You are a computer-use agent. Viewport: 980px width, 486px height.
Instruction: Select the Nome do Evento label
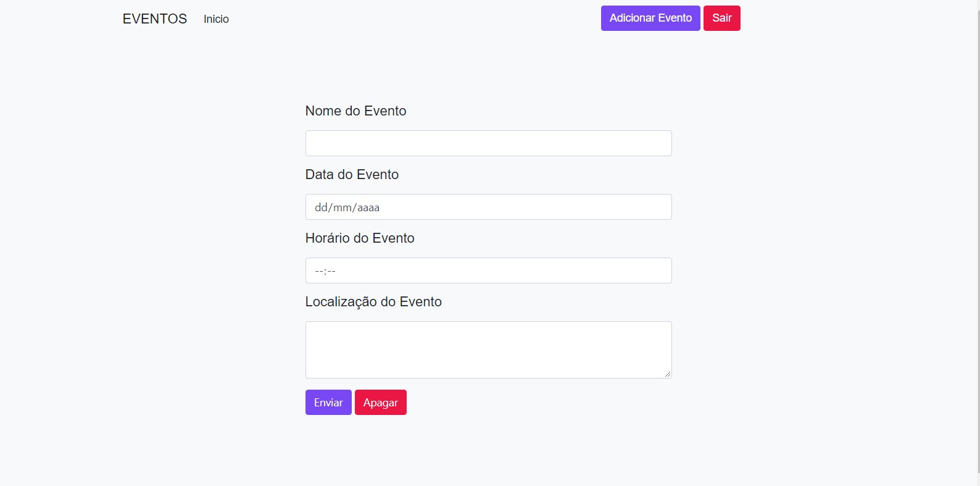click(x=355, y=111)
